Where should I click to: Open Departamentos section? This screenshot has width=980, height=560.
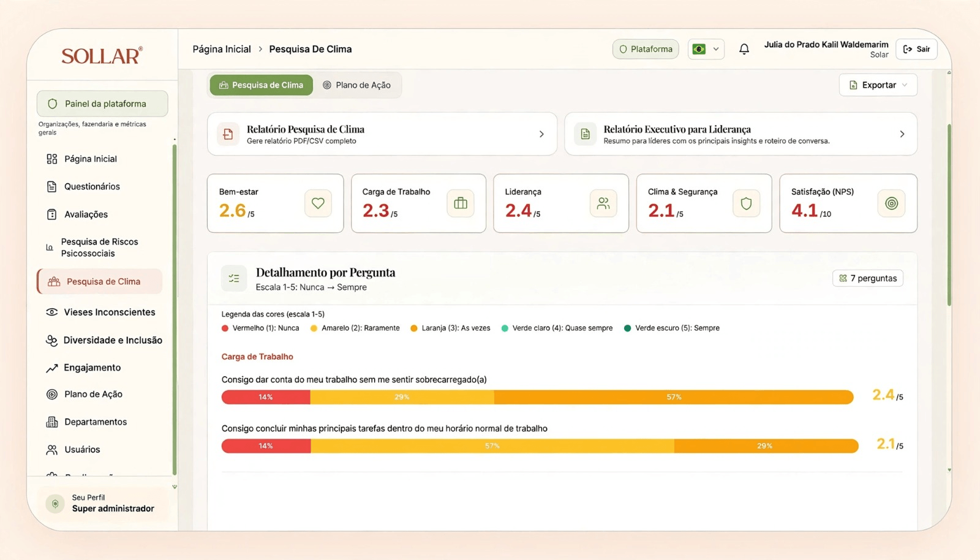[96, 422]
